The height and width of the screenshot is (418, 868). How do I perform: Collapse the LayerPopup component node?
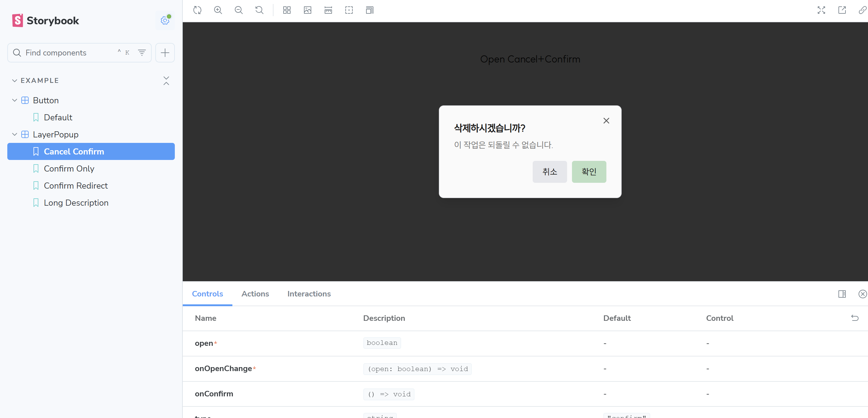pyautogui.click(x=15, y=134)
